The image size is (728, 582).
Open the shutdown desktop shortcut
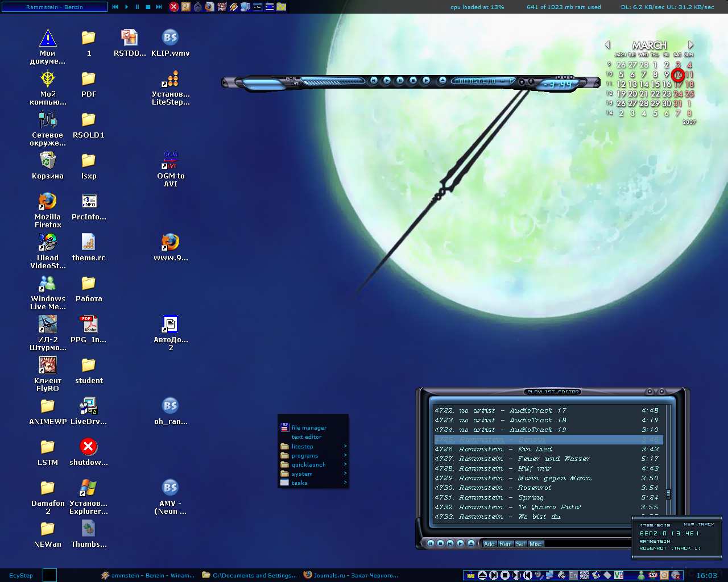click(x=89, y=452)
